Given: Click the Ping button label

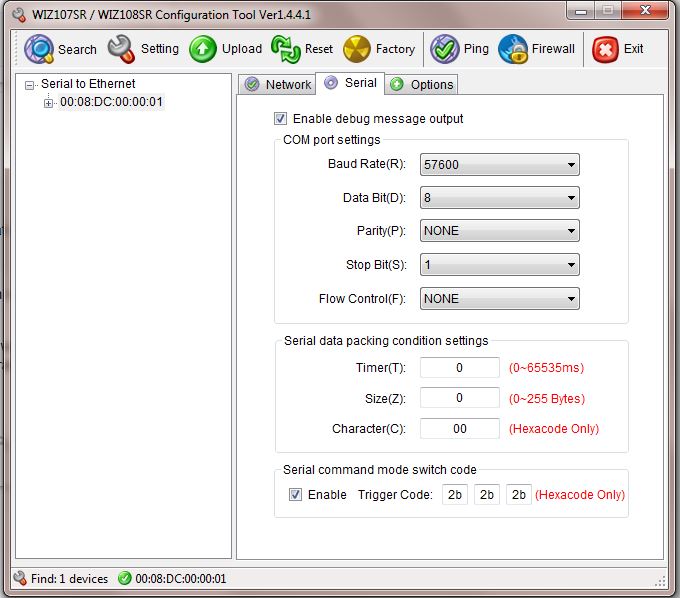Looking at the screenshot, I should point(476,49).
